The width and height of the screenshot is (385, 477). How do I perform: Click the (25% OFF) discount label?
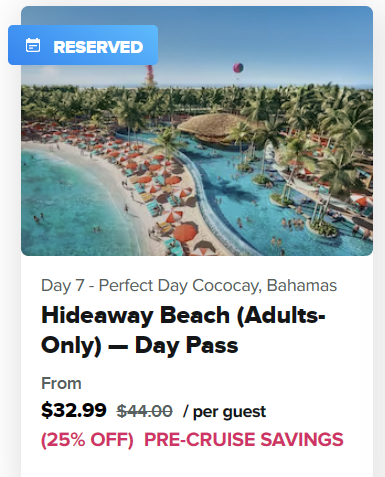pyautogui.click(x=87, y=440)
